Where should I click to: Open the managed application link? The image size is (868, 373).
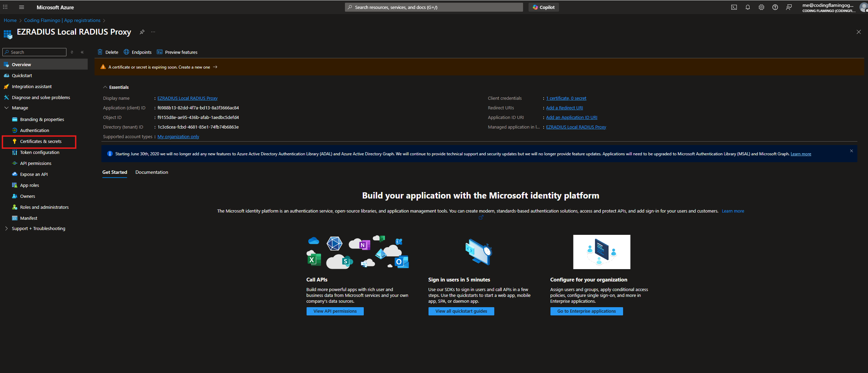(x=576, y=127)
